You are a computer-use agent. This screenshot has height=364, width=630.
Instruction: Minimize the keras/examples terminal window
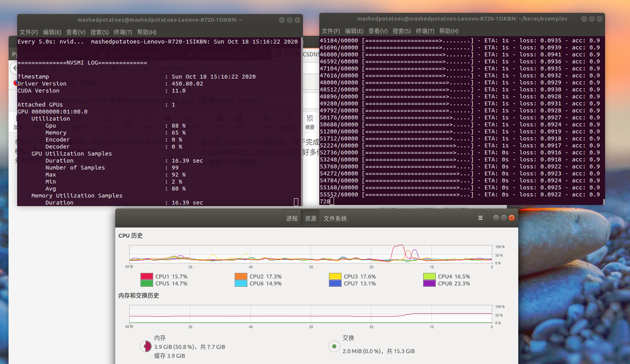point(584,19)
